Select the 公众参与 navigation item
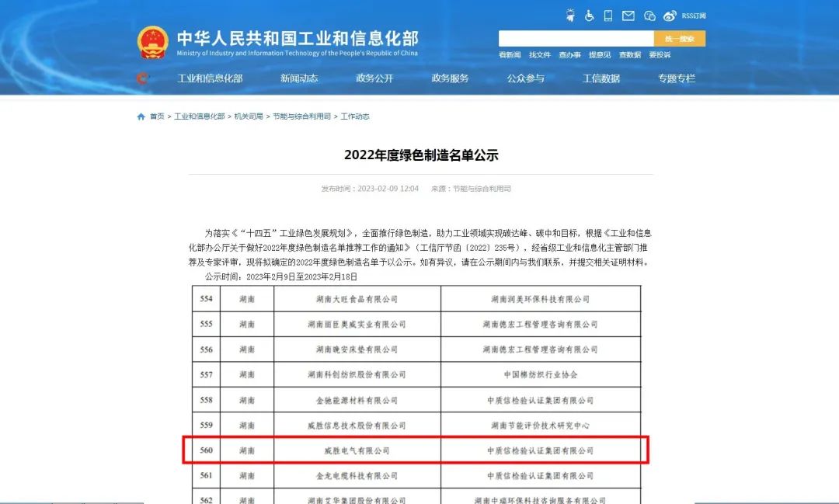The image size is (839, 504). tap(524, 78)
